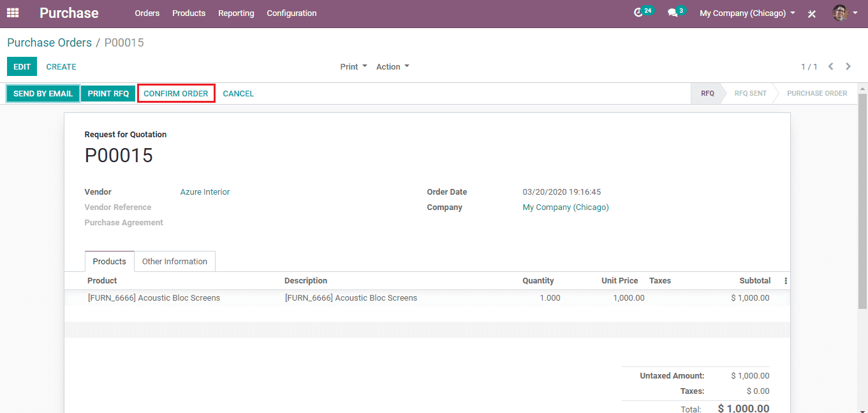
Task: Click the Taxes total $ 0.00
Action: [x=758, y=391]
